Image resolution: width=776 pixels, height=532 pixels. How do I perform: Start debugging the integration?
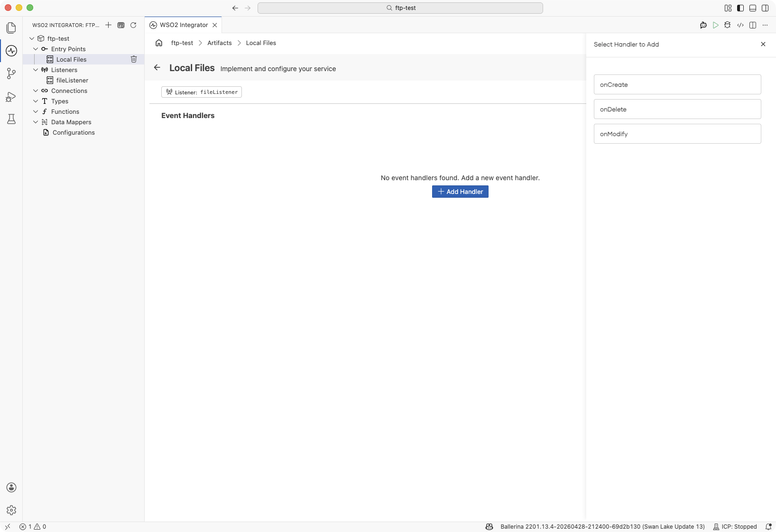click(728, 25)
